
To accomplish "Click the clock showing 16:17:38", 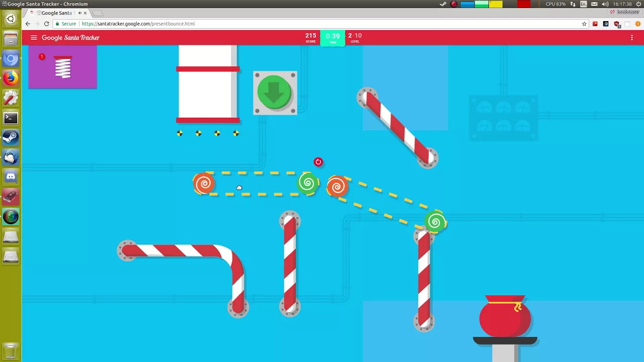I will click(622, 4).
